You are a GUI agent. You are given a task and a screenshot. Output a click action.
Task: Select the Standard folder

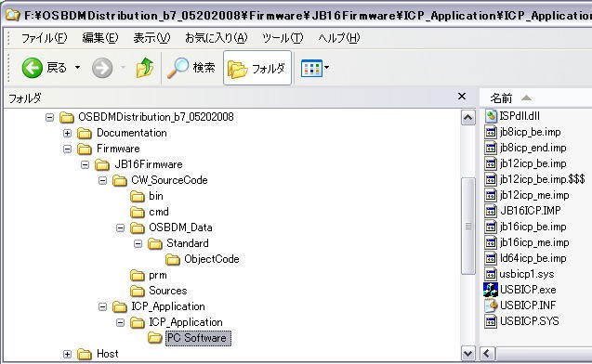pos(188,243)
